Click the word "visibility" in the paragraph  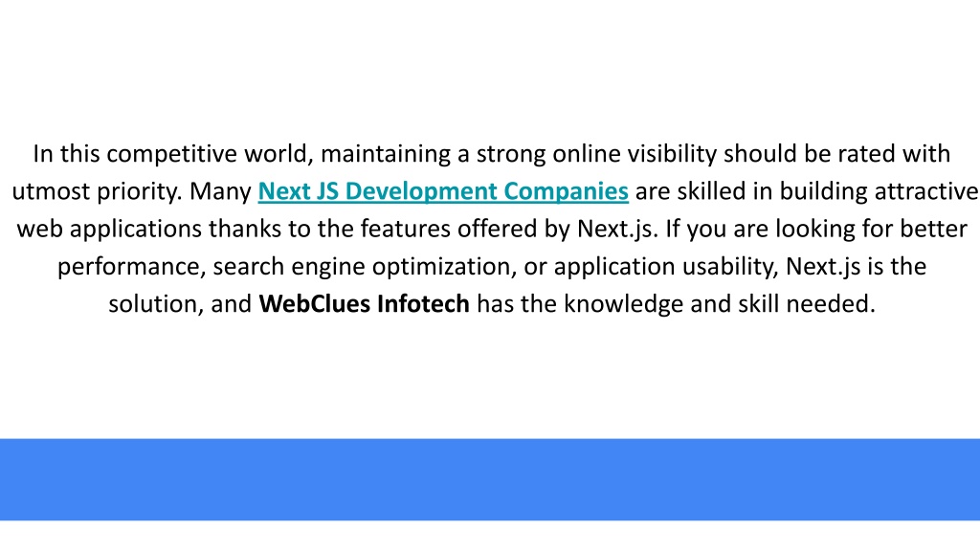tap(672, 154)
